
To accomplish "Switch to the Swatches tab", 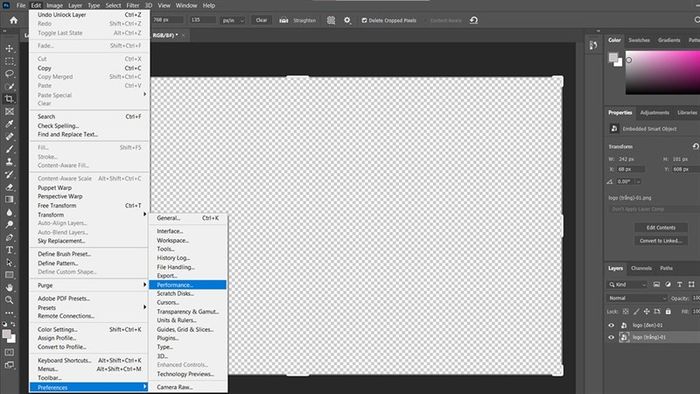I will [x=639, y=40].
